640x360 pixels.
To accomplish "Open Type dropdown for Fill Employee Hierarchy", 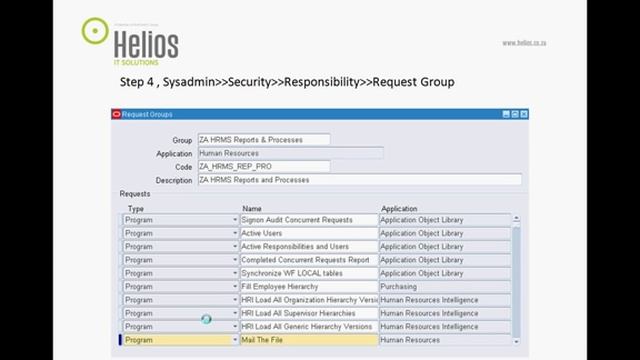I will tap(235, 287).
